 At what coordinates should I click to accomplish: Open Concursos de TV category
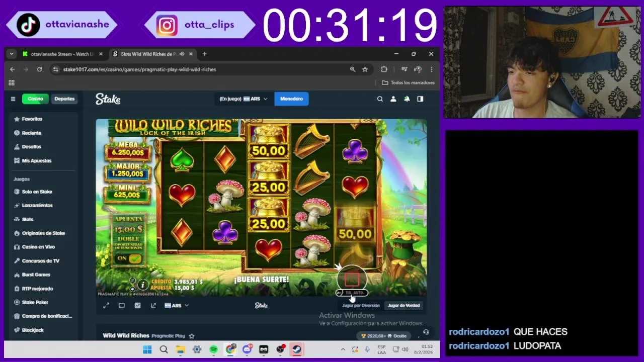point(43,261)
